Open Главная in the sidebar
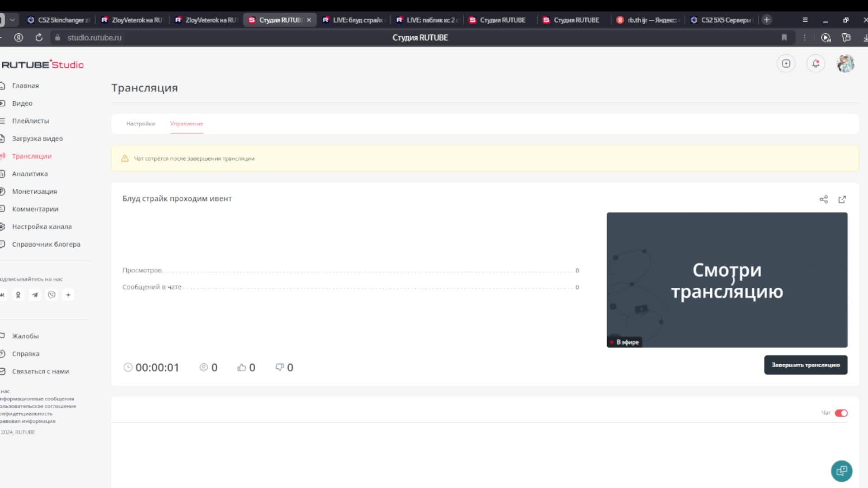Screen dimensions: 868x488 [25, 86]
